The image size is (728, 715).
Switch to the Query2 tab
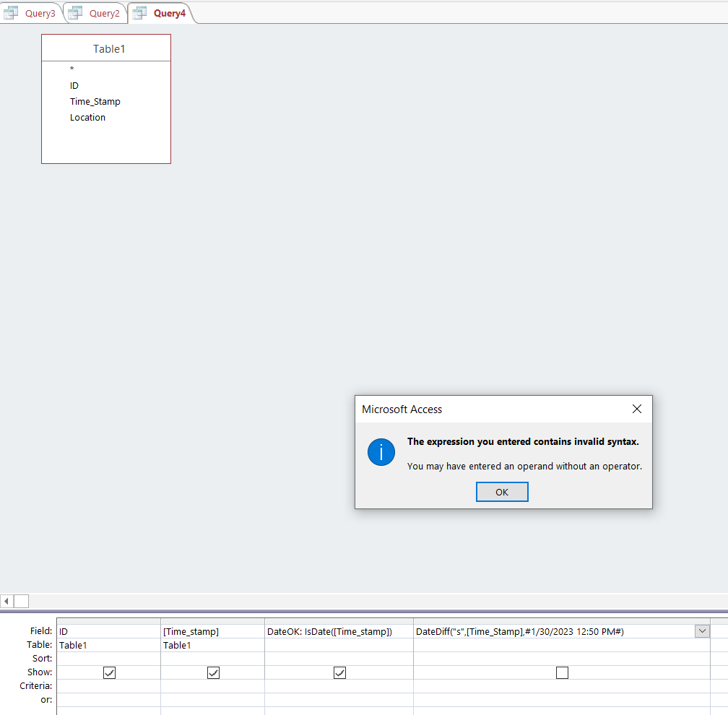coord(96,13)
